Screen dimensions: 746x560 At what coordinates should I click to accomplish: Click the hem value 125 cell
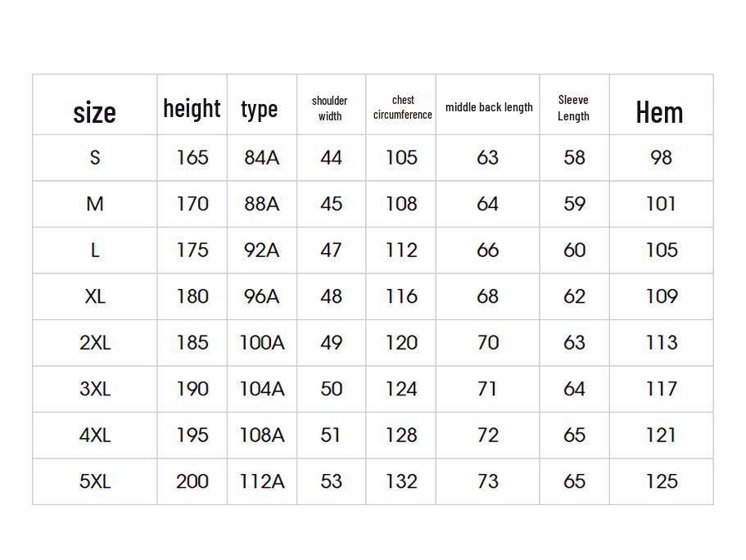click(661, 481)
